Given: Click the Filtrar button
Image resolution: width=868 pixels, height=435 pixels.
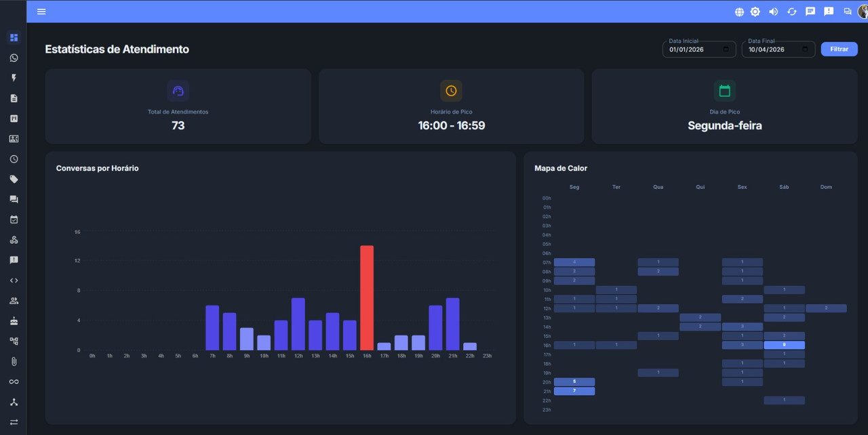Looking at the screenshot, I should (x=840, y=49).
